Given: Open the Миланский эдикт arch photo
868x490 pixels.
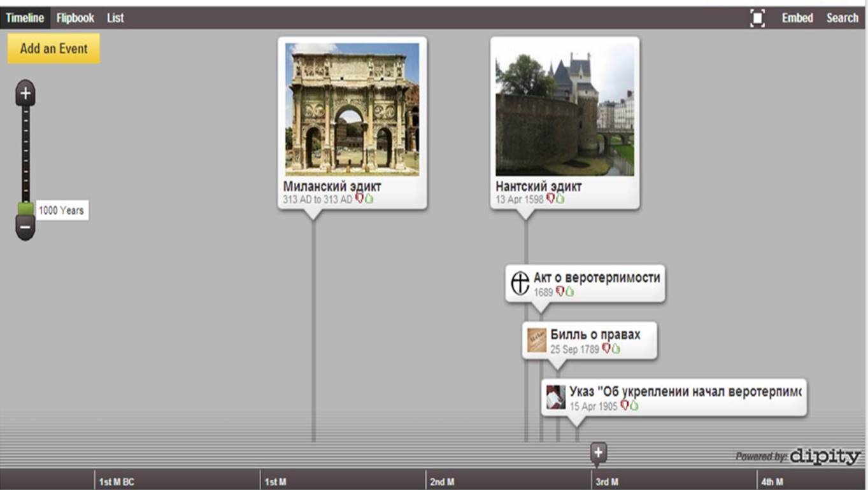Looking at the screenshot, I should [x=352, y=109].
